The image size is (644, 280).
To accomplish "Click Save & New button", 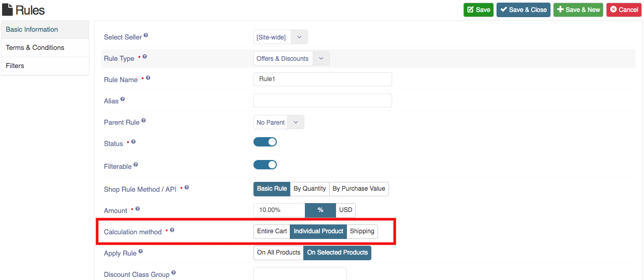I will click(x=579, y=10).
